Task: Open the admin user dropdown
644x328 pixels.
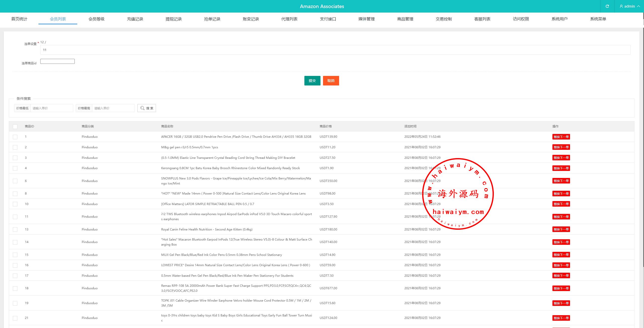Action: (630, 6)
